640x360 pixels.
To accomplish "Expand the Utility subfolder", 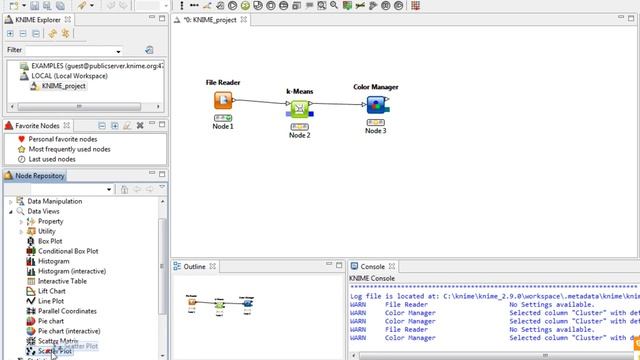I will [21, 231].
